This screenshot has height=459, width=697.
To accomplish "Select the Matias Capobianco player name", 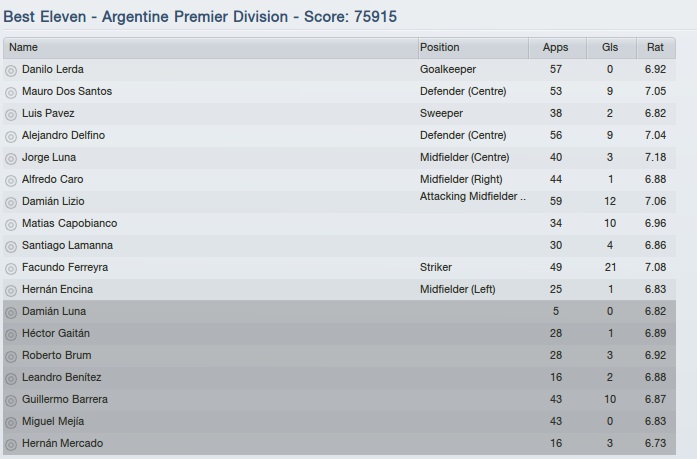I will coord(69,223).
